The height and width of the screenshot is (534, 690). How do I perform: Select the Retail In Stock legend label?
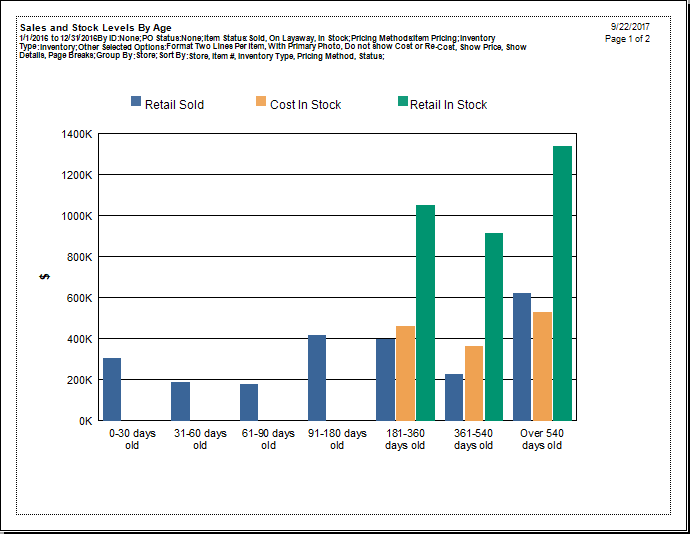click(x=448, y=104)
